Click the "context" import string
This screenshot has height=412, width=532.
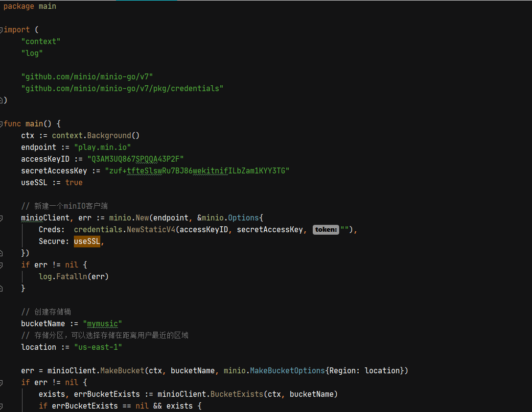click(41, 42)
